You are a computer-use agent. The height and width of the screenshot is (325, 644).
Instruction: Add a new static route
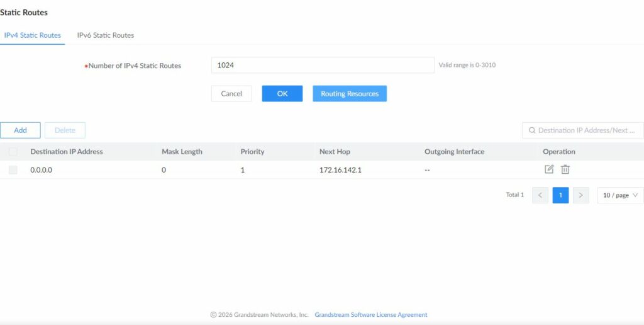click(20, 130)
